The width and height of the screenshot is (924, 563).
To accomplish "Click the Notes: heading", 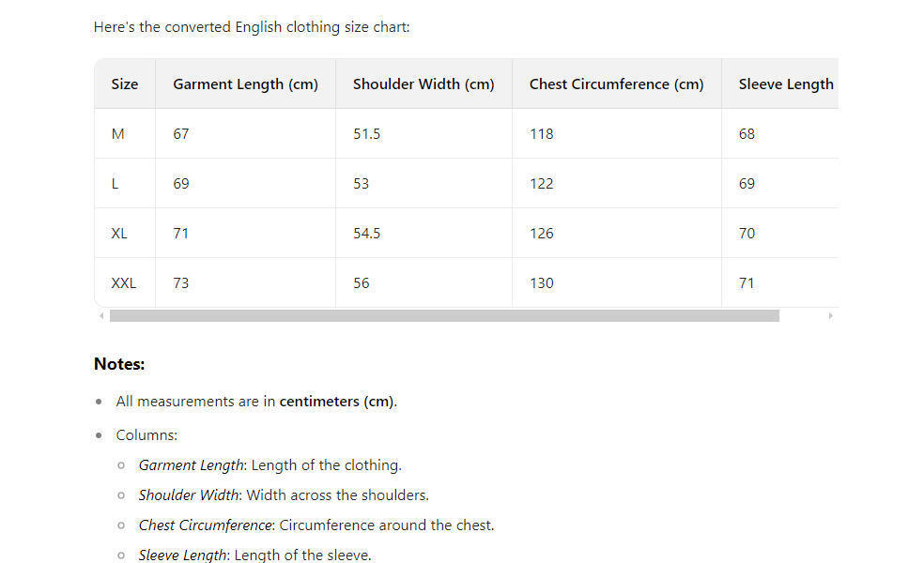I will coord(119,364).
